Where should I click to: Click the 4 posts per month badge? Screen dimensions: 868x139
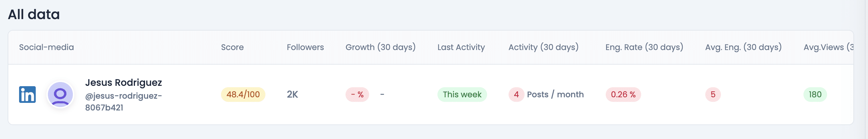click(516, 95)
